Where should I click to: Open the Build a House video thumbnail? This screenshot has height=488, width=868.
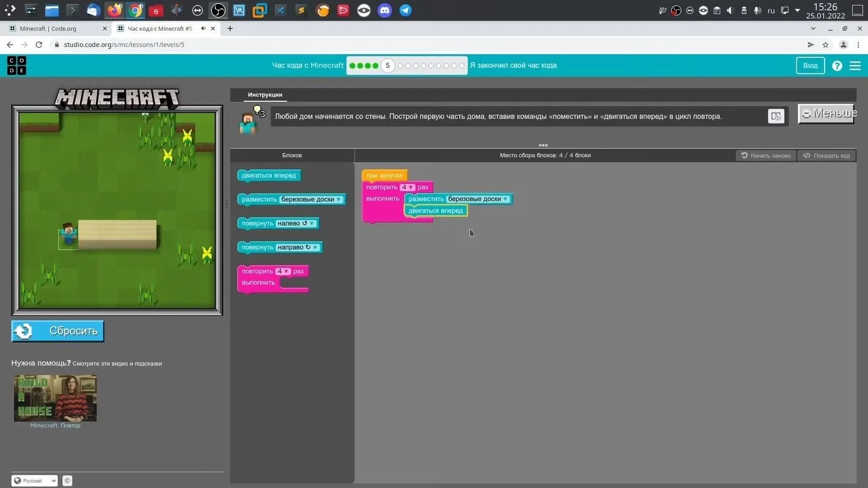tap(55, 398)
